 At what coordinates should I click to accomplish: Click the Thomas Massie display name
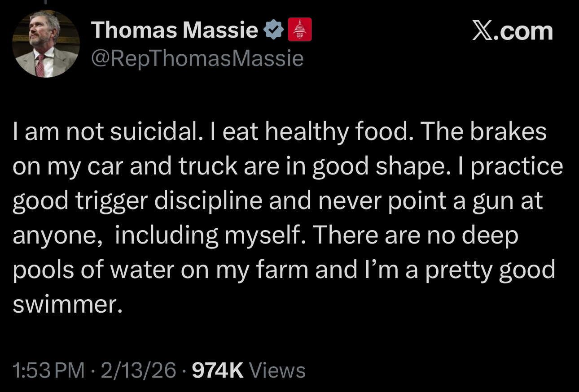(175, 31)
